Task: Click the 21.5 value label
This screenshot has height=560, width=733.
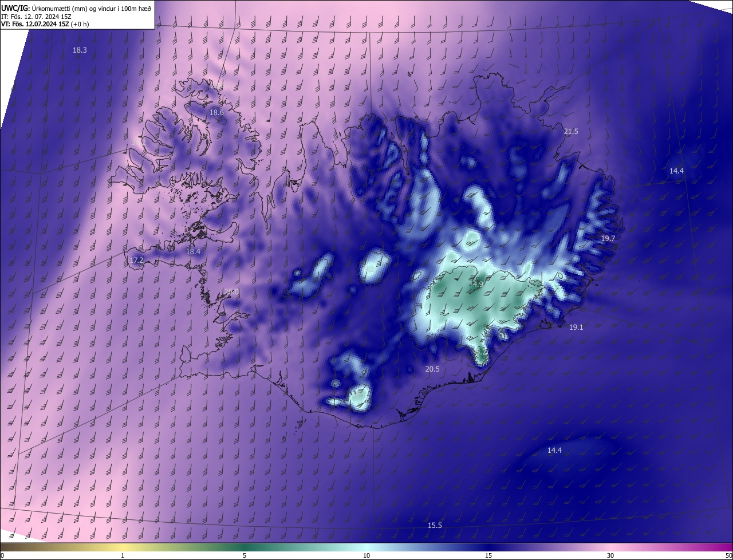Action: (x=571, y=132)
